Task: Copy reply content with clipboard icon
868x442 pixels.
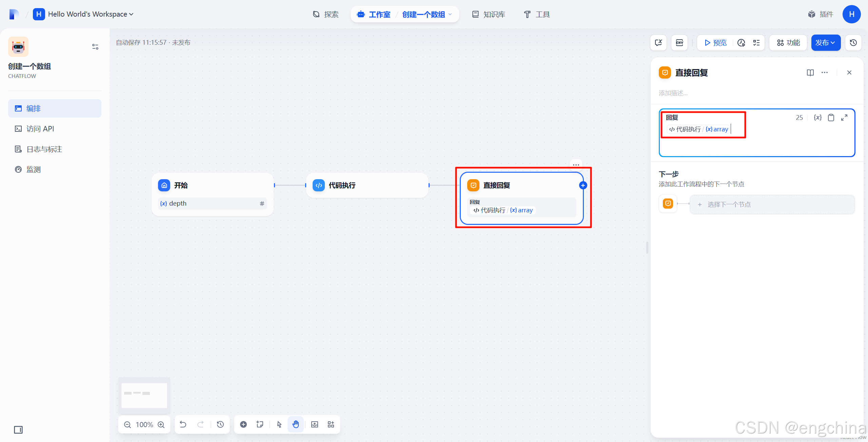Action: coord(831,118)
